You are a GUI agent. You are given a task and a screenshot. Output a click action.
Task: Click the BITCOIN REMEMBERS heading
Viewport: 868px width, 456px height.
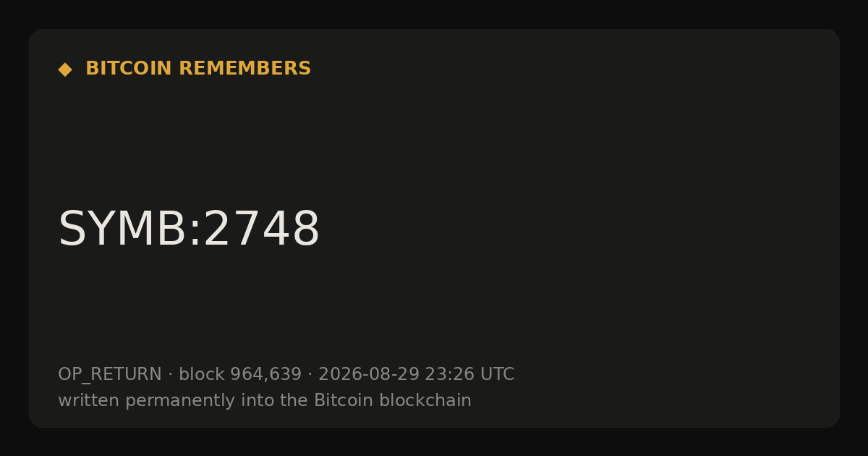pyautogui.click(x=198, y=69)
